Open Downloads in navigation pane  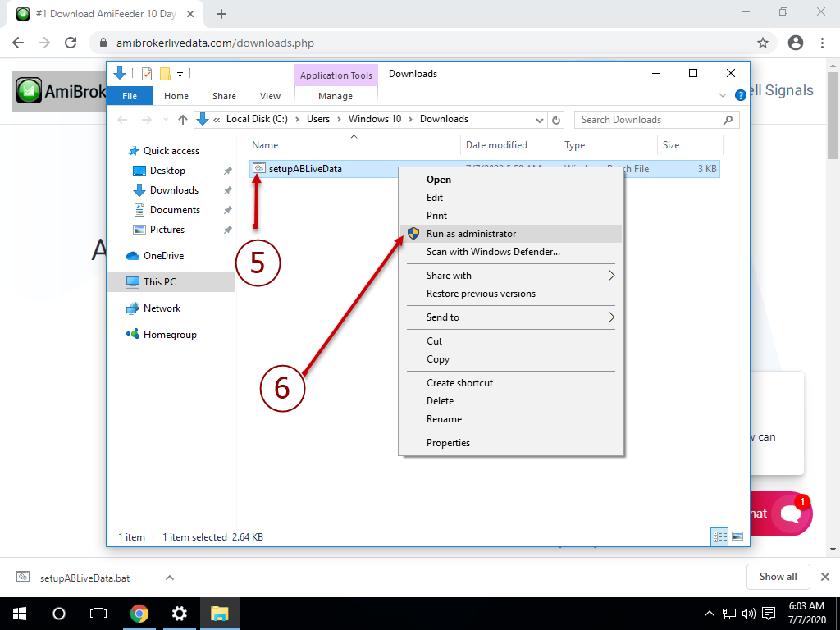174,190
